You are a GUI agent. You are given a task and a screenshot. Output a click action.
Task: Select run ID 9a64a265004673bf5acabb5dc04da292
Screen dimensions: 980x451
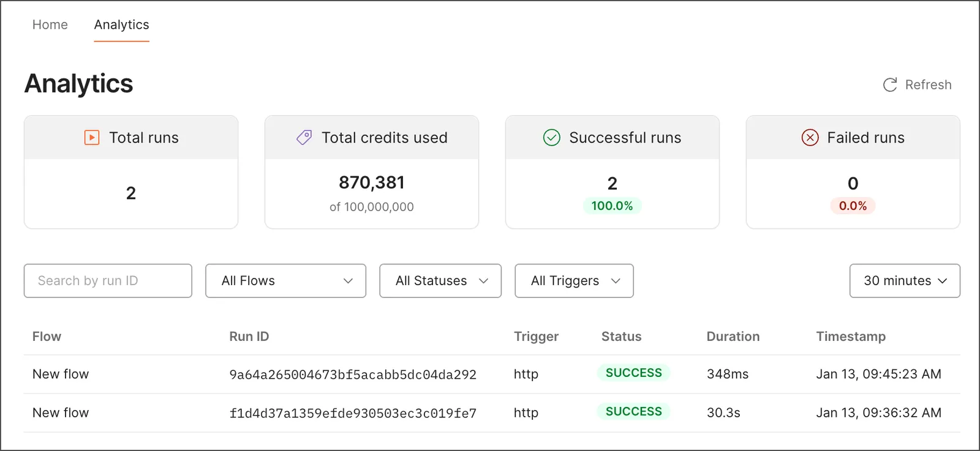tap(353, 375)
